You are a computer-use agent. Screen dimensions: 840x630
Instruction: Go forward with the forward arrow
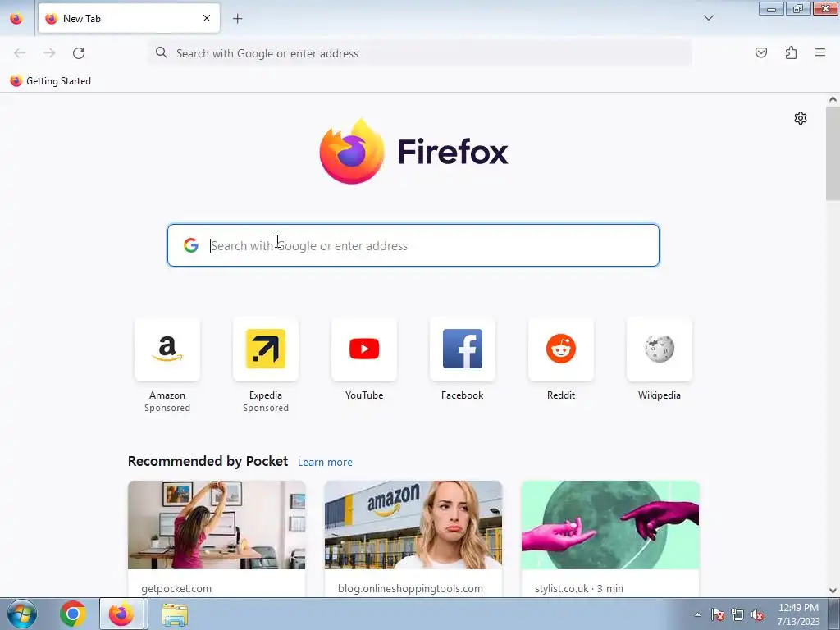coord(49,53)
